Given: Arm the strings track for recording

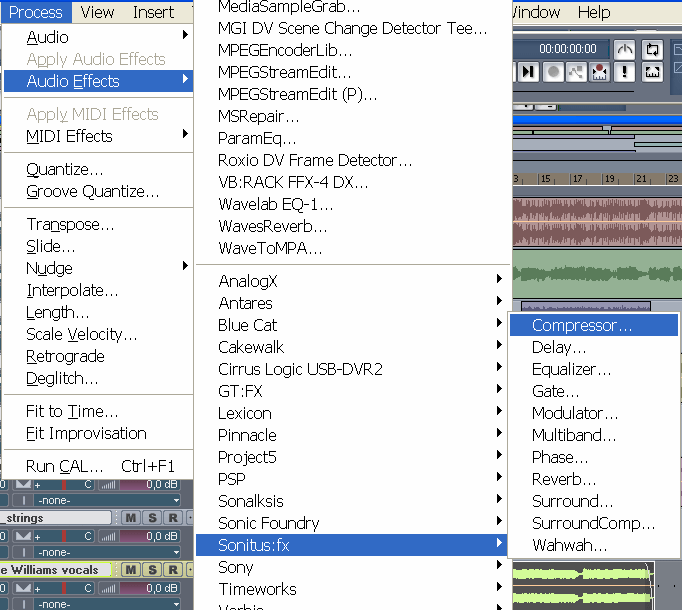Looking at the screenshot, I should [173, 518].
